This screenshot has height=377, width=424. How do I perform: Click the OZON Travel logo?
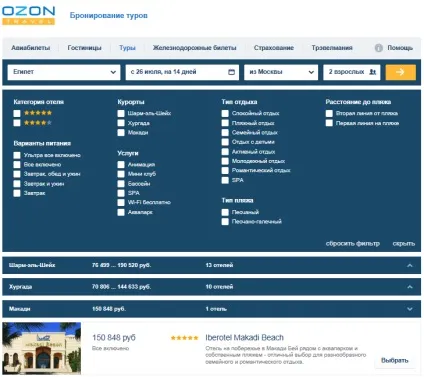[x=28, y=15]
